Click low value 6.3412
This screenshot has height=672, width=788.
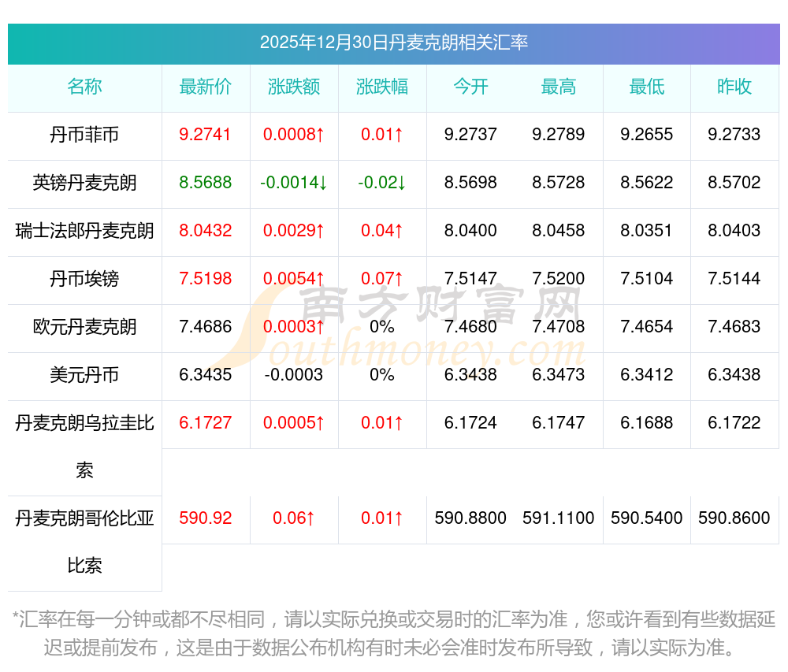click(x=646, y=375)
